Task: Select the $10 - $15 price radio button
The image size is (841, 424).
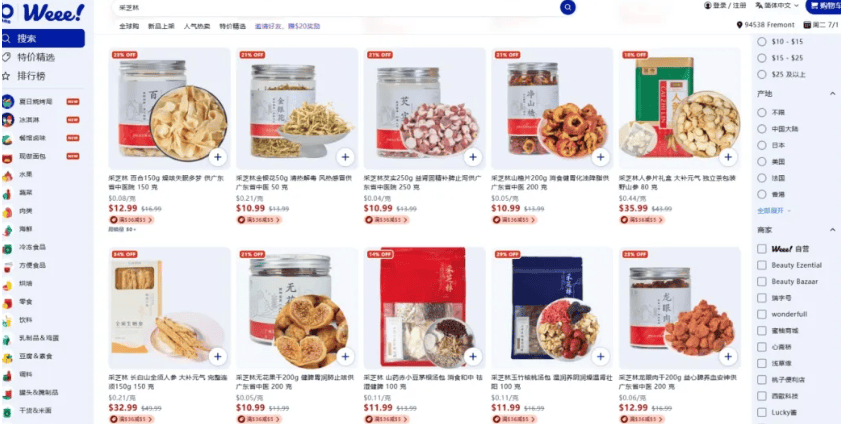Action: pos(761,42)
